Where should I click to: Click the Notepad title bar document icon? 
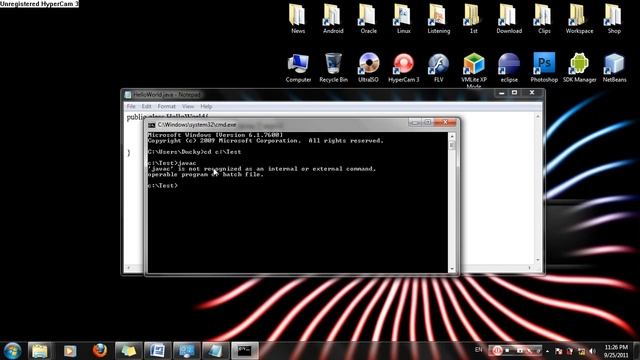click(128, 95)
